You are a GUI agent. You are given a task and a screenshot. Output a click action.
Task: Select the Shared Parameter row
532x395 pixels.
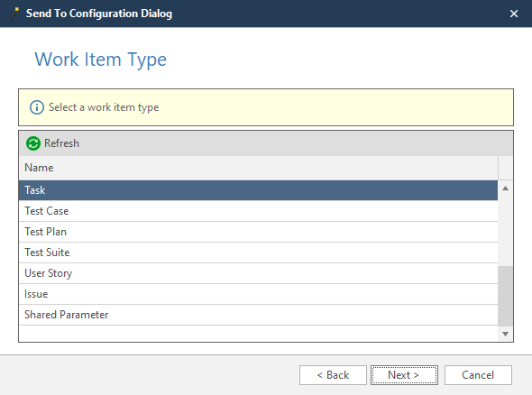258,315
